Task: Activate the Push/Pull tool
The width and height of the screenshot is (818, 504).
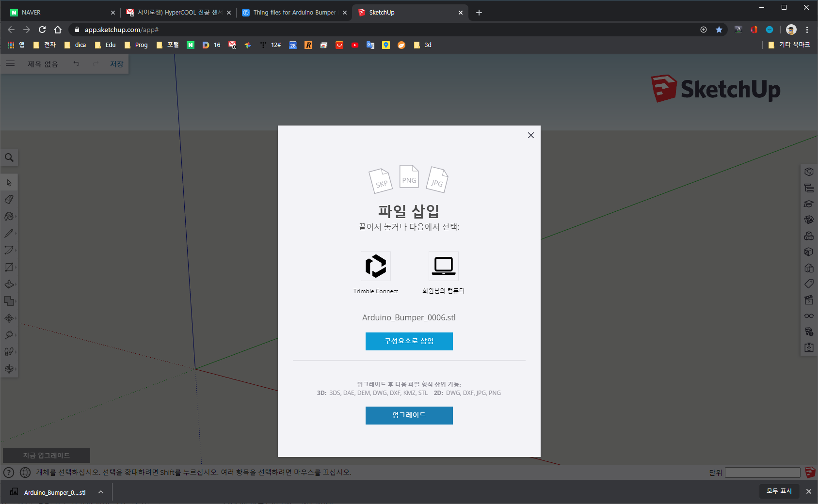Action: (x=9, y=284)
